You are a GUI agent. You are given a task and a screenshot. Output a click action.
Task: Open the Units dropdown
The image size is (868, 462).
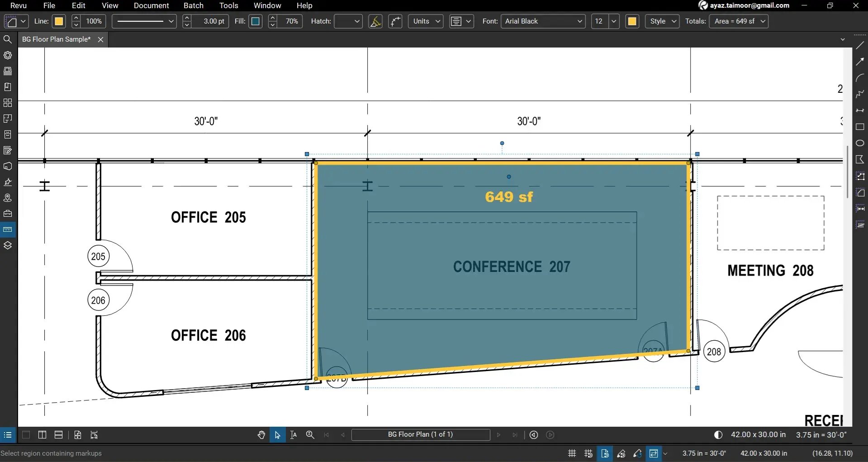(x=426, y=21)
